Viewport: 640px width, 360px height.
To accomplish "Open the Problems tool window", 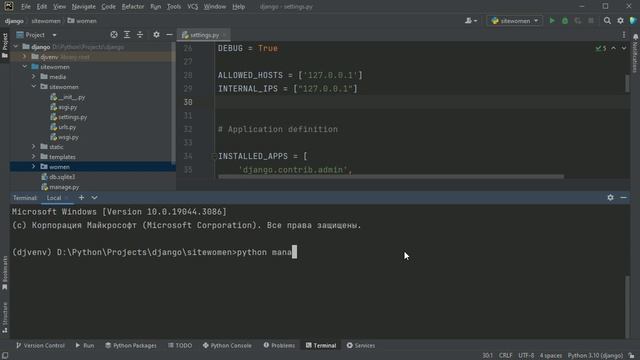I will 279,345.
